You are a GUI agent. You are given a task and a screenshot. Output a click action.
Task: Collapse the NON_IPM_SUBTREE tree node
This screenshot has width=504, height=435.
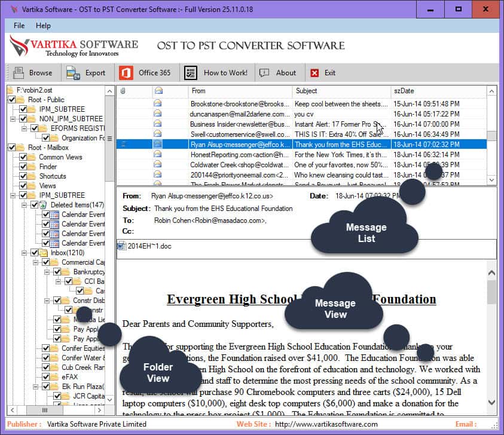[x=13, y=119]
